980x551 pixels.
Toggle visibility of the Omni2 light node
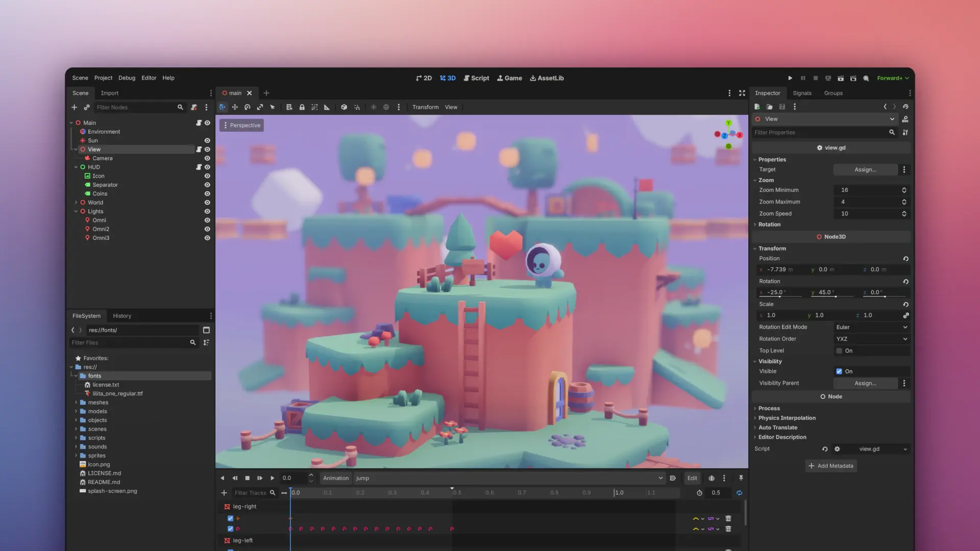click(x=207, y=229)
